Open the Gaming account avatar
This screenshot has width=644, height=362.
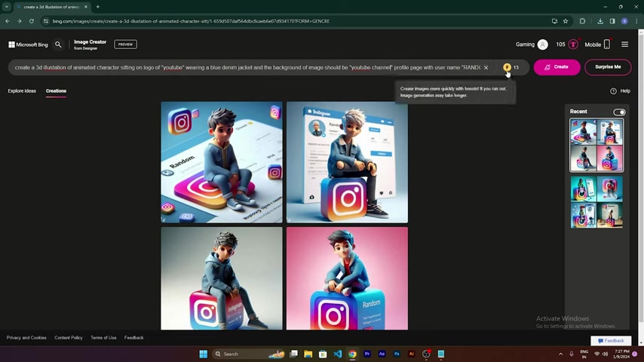click(542, 44)
